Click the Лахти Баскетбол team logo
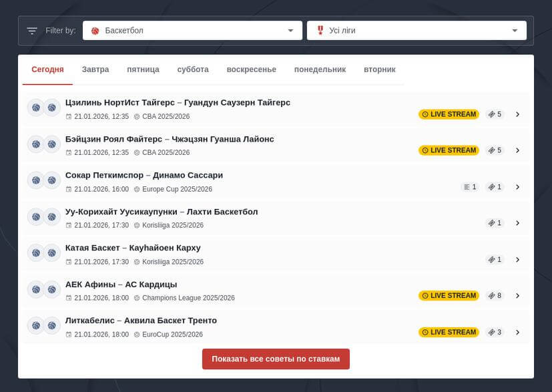The width and height of the screenshot is (552, 392). [x=52, y=218]
